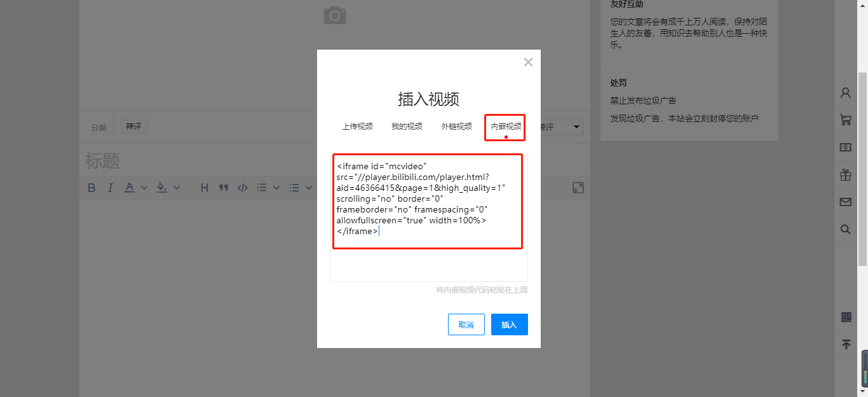Screen dimensions: 868x397
Task: Open the shopping cart icon in sidebar
Action: (845, 120)
